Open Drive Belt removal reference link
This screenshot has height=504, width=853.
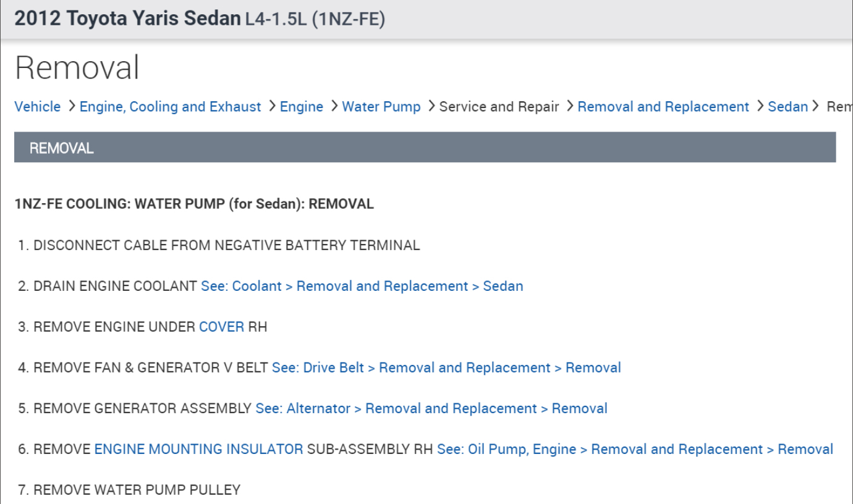446,367
